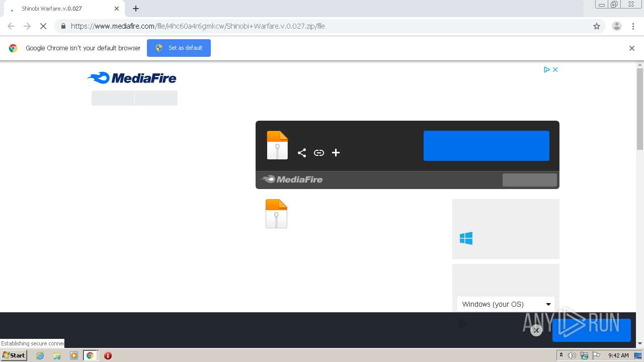Click the volume speaker tray icon
The width and height of the screenshot is (644, 362).
tap(572, 355)
